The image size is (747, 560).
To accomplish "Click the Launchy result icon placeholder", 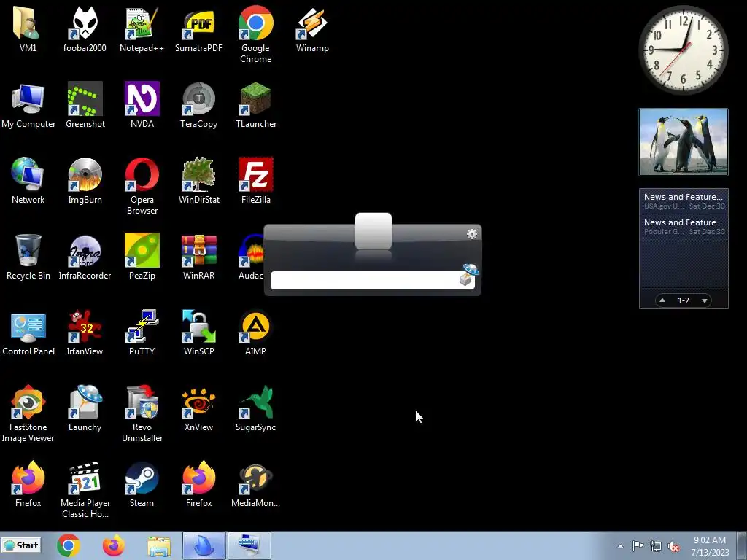I will click(373, 231).
